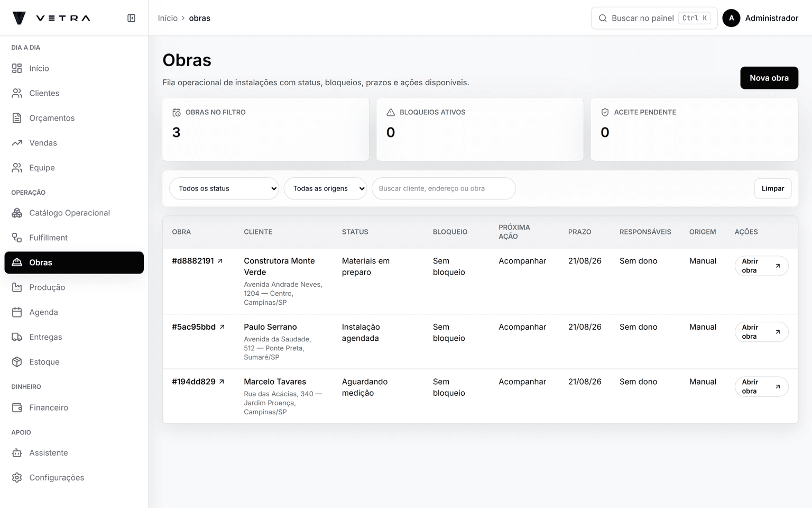The image size is (812, 508).
Task: Open the Todos os status dropdown
Action: [x=224, y=188]
